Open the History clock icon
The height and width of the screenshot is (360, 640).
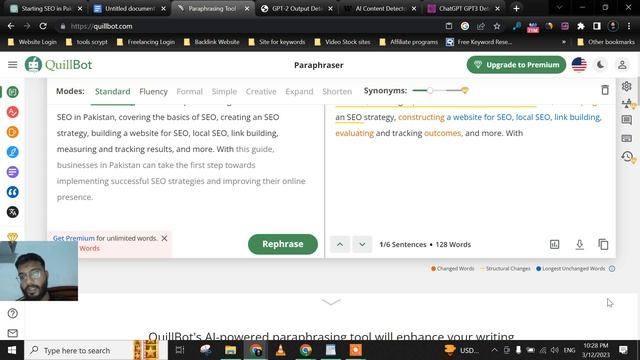628,157
